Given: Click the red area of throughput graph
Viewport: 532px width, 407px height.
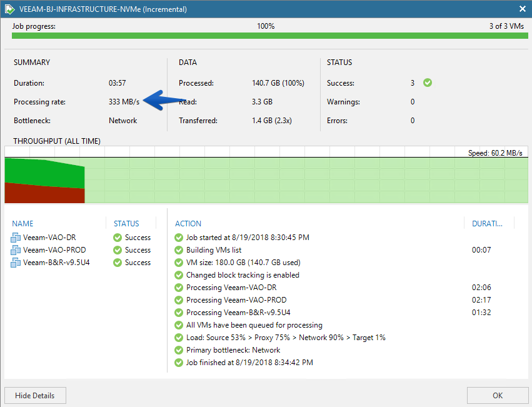Looking at the screenshot, I should coord(45,195).
